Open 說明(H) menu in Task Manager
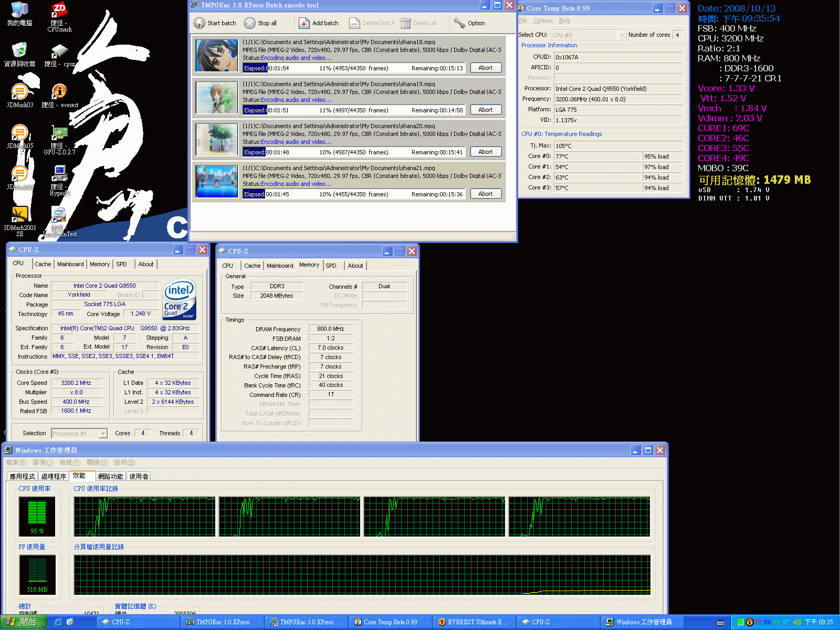The image size is (840, 630). (x=124, y=463)
